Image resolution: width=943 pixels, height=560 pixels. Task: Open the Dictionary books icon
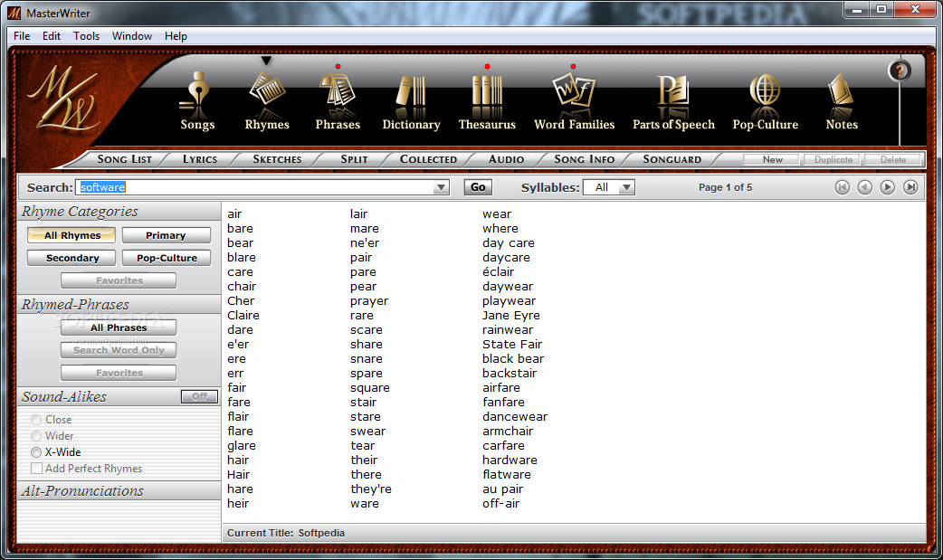[x=412, y=101]
